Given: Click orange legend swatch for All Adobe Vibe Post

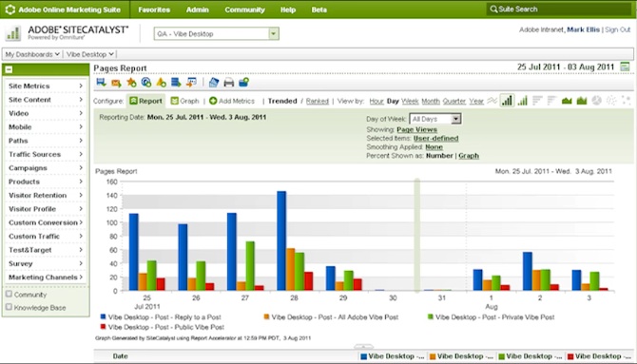Looking at the screenshot, I should (x=266, y=316).
